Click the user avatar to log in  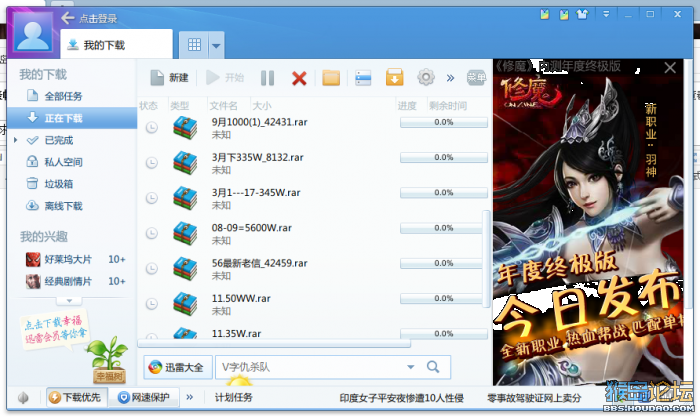pos(33,33)
